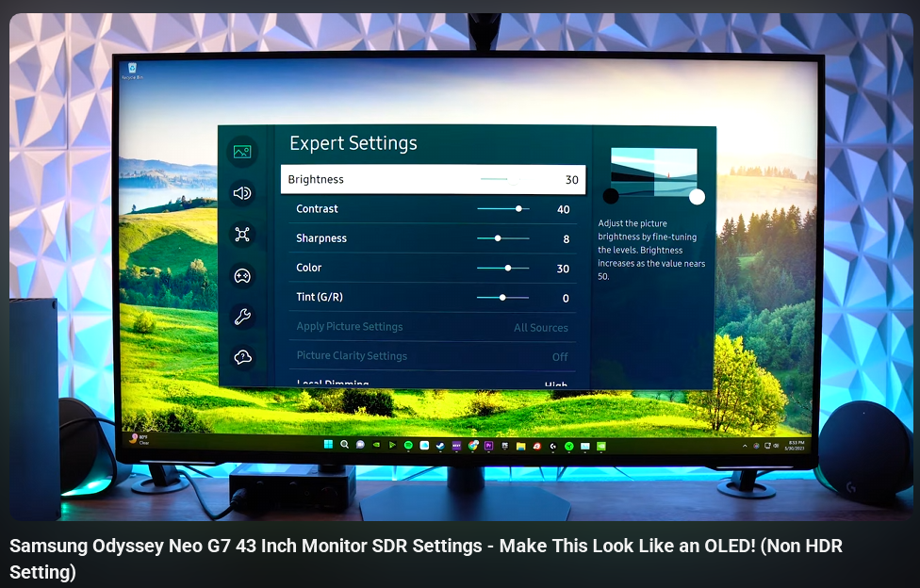Open File Explorer folder taskbar icon
The width and height of the screenshot is (920, 588).
pyautogui.click(x=521, y=447)
